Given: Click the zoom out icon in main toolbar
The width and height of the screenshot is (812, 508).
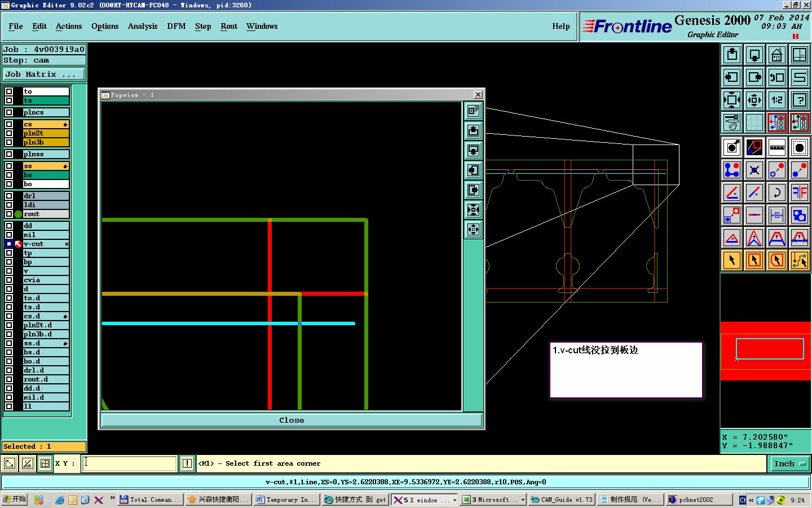Looking at the screenshot, I should pyautogui.click(x=754, y=100).
